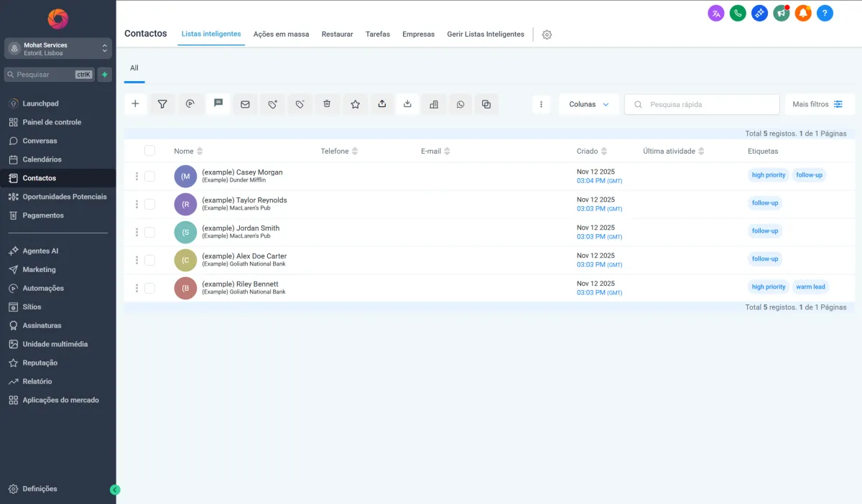
Task: Tick the checkbox for Casey Morgan
Action: click(x=149, y=176)
